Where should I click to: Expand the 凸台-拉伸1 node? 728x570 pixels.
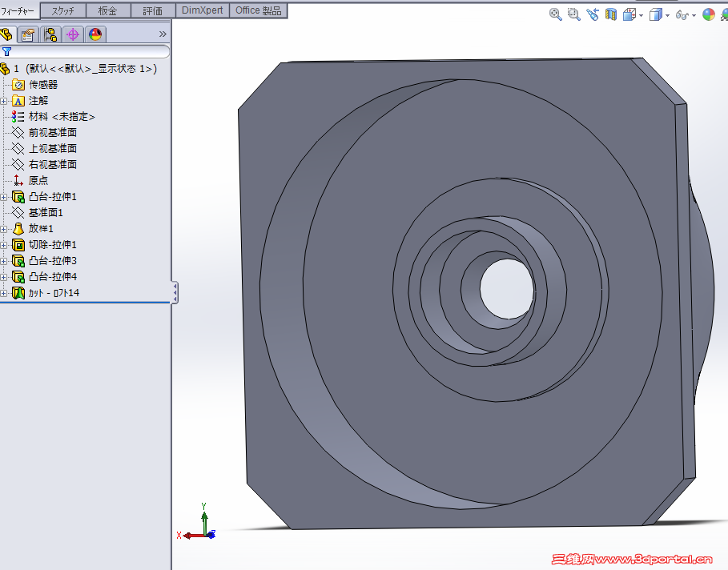(x=4, y=197)
